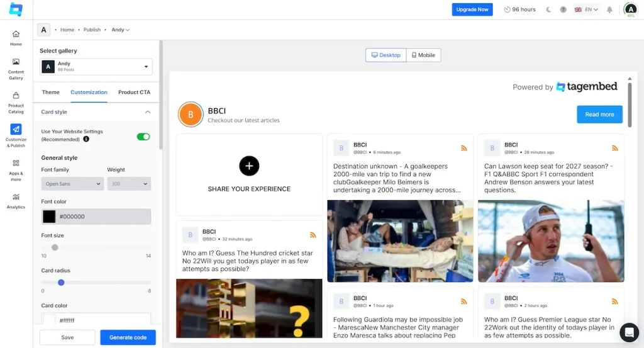Toggle Use Your Website Settings switch
This screenshot has height=348, width=644.
pos(143,137)
